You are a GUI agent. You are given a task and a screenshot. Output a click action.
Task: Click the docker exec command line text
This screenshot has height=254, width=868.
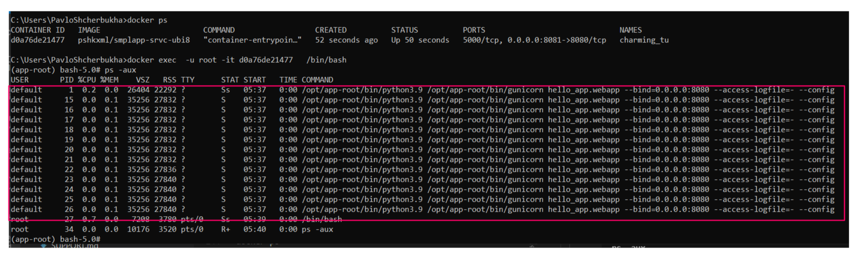(x=236, y=60)
